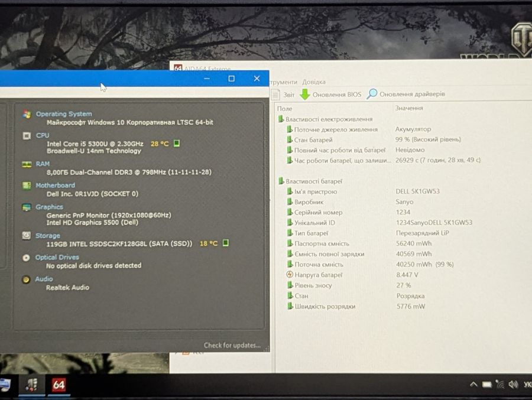The height and width of the screenshot is (400, 532).
Task: Click the Check for updates link
Action: pyautogui.click(x=232, y=346)
